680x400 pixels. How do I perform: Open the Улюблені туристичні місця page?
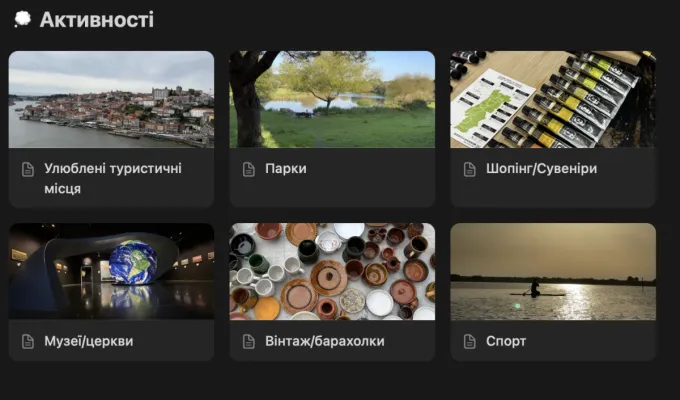(113, 178)
